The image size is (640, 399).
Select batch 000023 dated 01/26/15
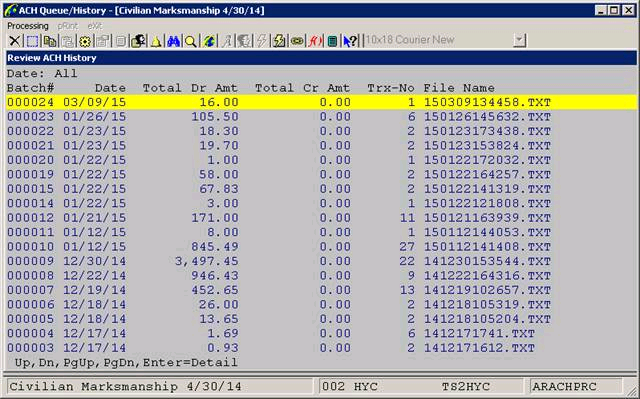(x=321, y=117)
